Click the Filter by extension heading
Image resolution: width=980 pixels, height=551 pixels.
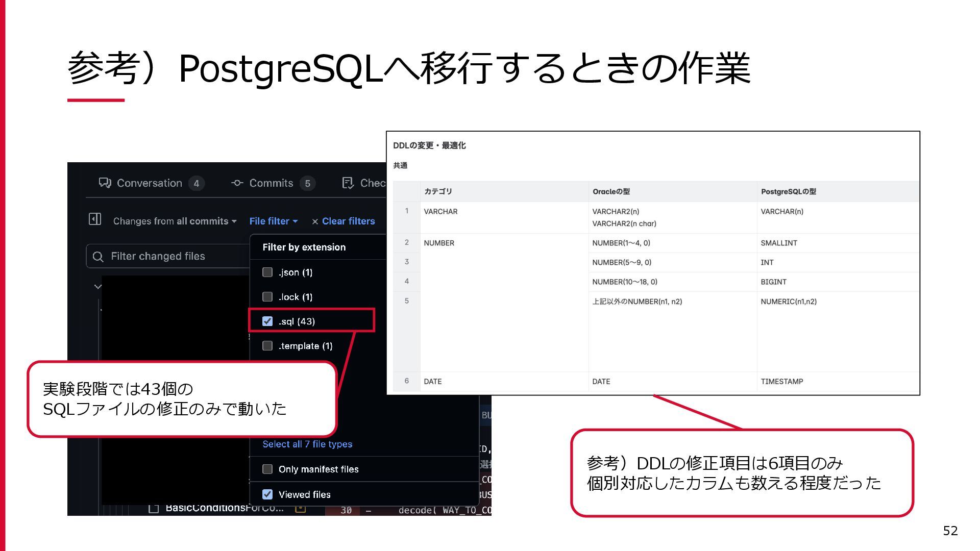(304, 247)
